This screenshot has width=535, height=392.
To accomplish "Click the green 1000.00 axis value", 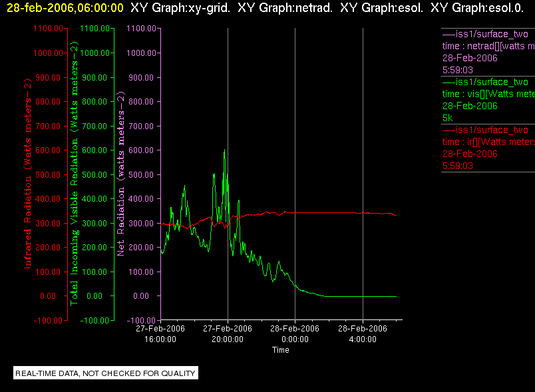I will (x=95, y=53).
